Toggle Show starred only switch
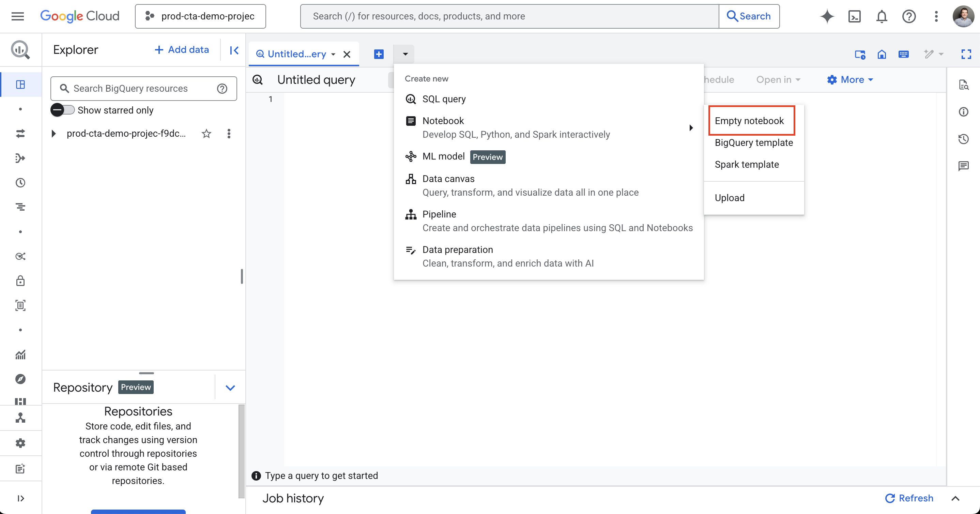Viewport: 980px width, 514px height. (63, 110)
